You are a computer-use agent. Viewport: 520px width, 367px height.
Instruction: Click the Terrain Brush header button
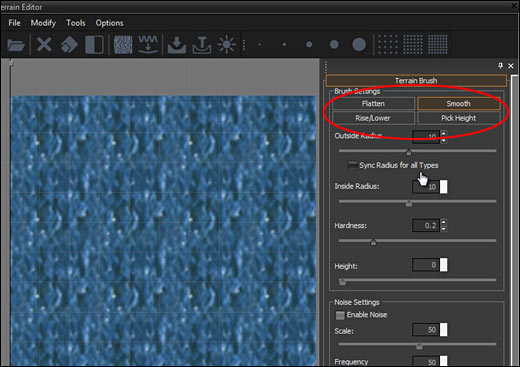(416, 81)
